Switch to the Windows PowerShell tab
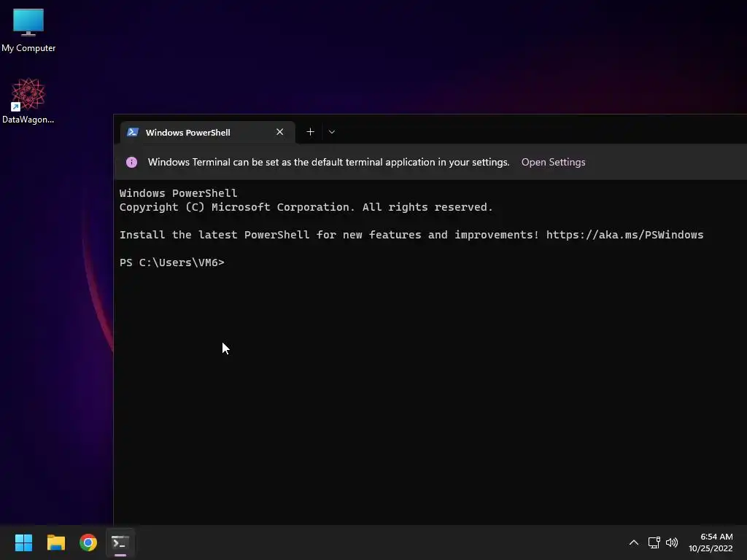This screenshot has height=560, width=747. tap(207, 133)
